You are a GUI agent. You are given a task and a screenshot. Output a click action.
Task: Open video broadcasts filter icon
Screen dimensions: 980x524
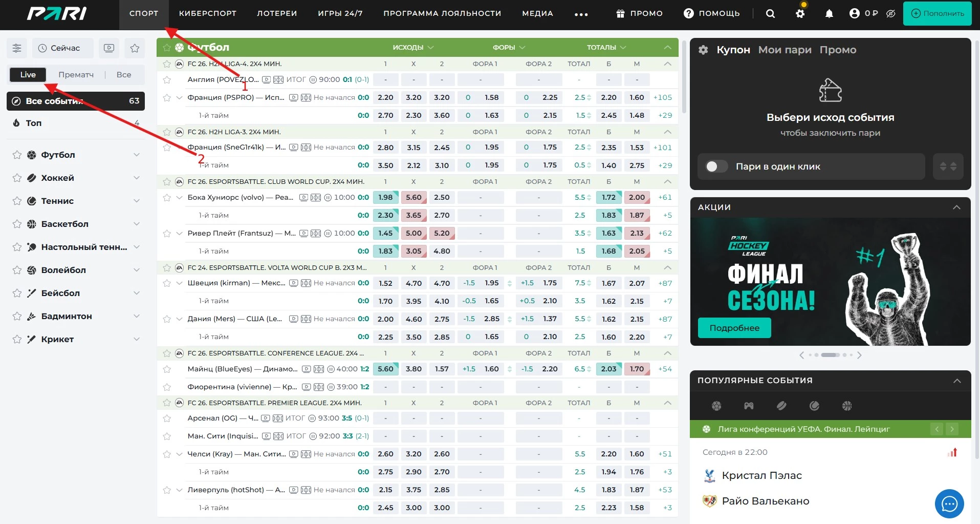pyautogui.click(x=109, y=48)
